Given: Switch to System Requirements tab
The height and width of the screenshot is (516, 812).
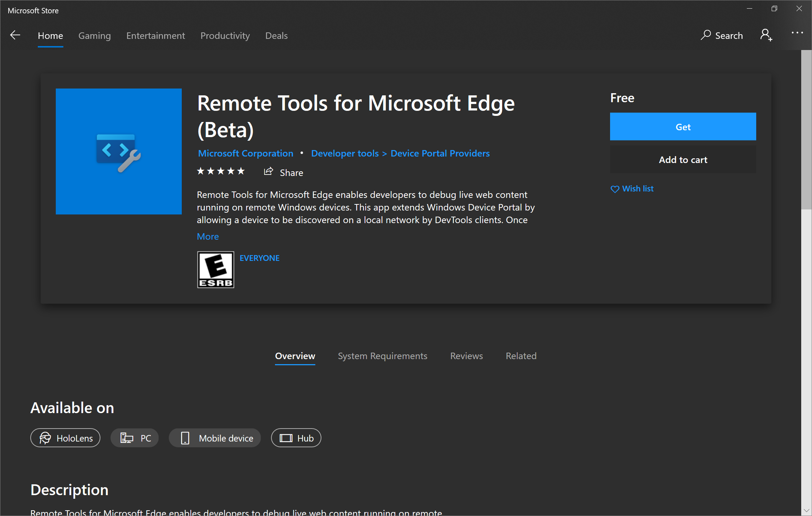Looking at the screenshot, I should coord(382,356).
